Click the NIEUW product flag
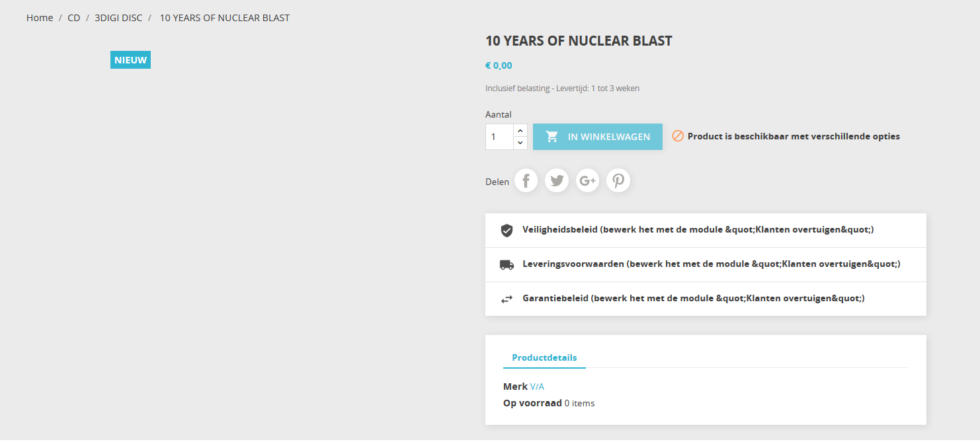This screenshot has height=442, width=980. point(130,60)
